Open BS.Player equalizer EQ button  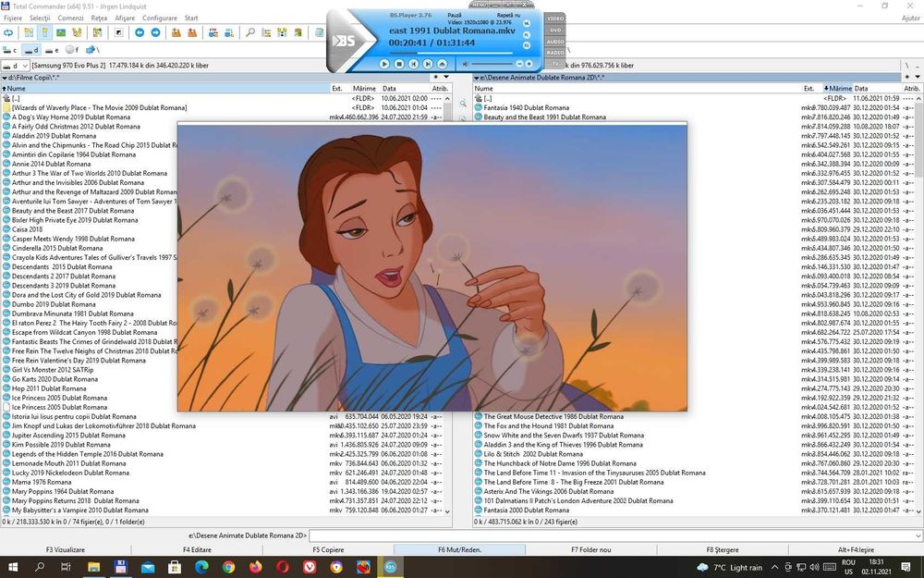click(x=527, y=45)
